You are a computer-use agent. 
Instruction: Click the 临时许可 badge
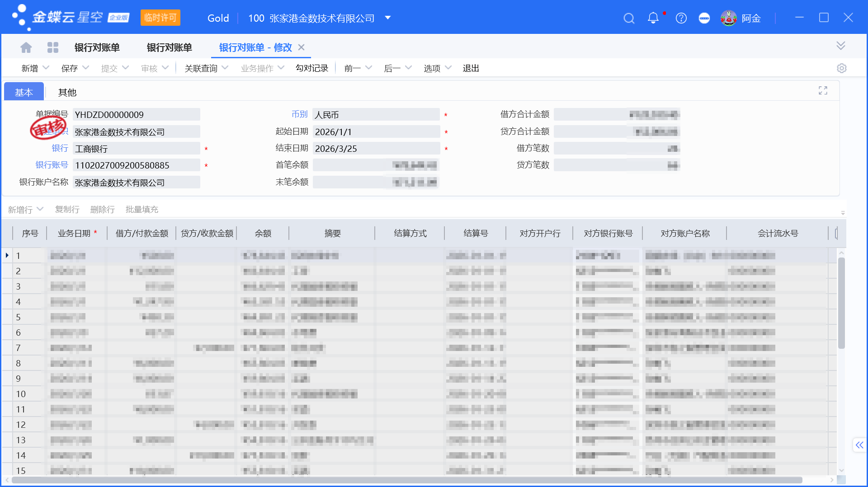160,18
